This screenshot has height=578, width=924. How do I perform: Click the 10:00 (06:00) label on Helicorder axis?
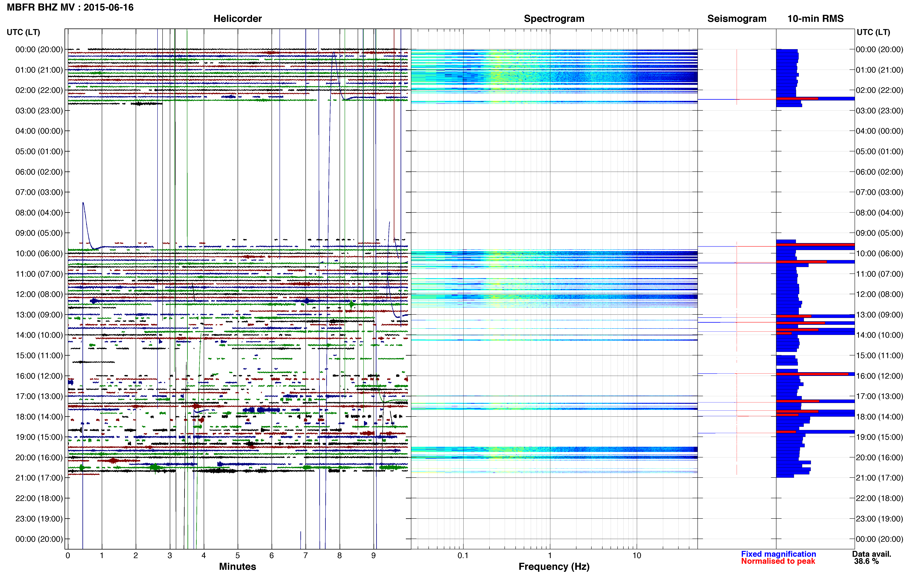[x=39, y=253]
